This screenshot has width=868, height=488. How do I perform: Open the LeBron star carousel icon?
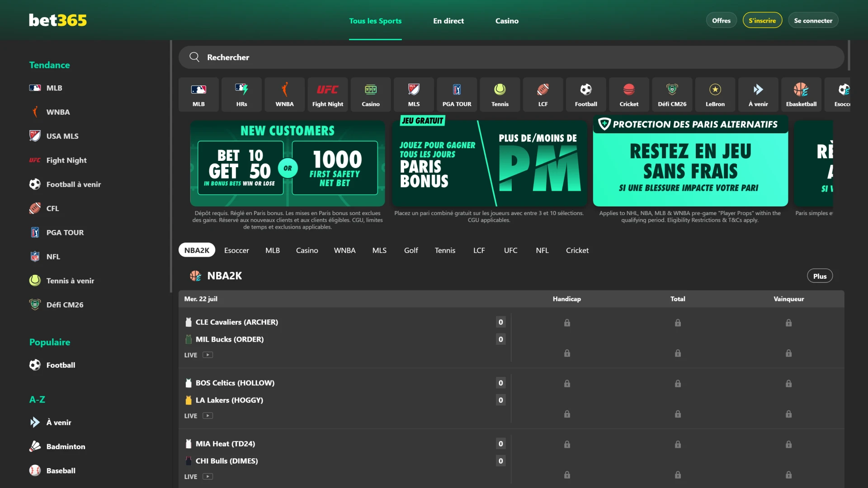click(x=715, y=94)
